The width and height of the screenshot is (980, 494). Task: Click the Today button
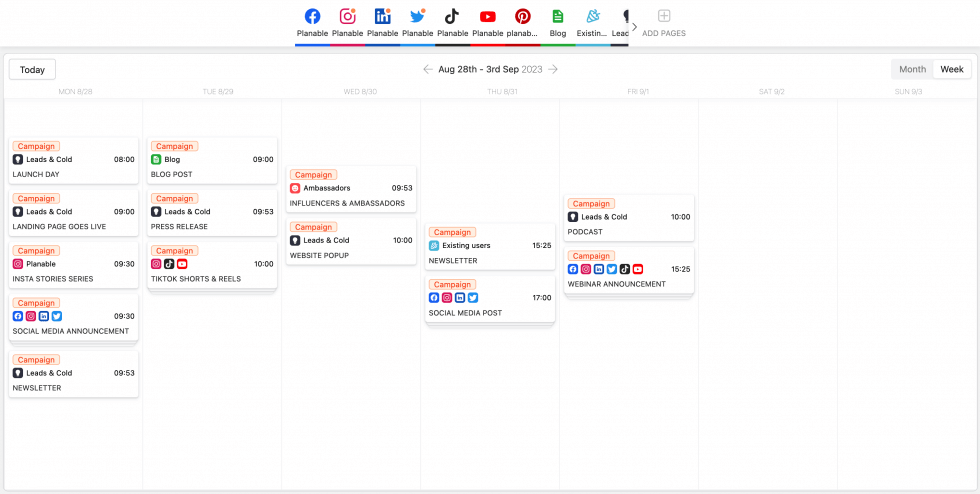point(32,70)
